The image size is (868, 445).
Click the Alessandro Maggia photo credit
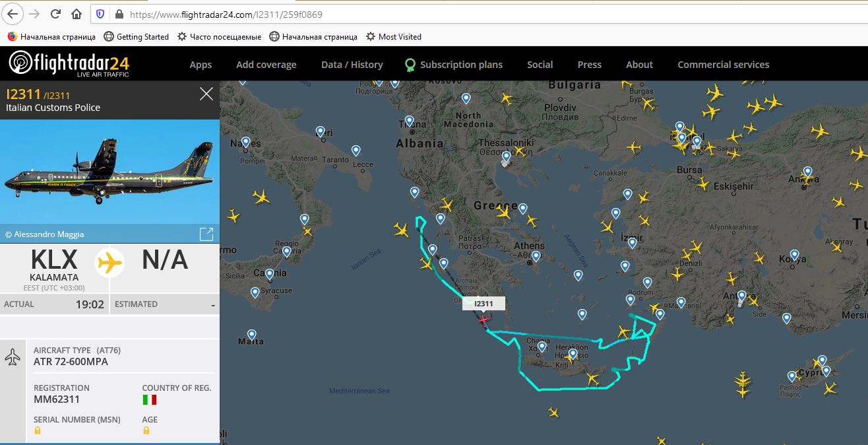[x=44, y=234]
